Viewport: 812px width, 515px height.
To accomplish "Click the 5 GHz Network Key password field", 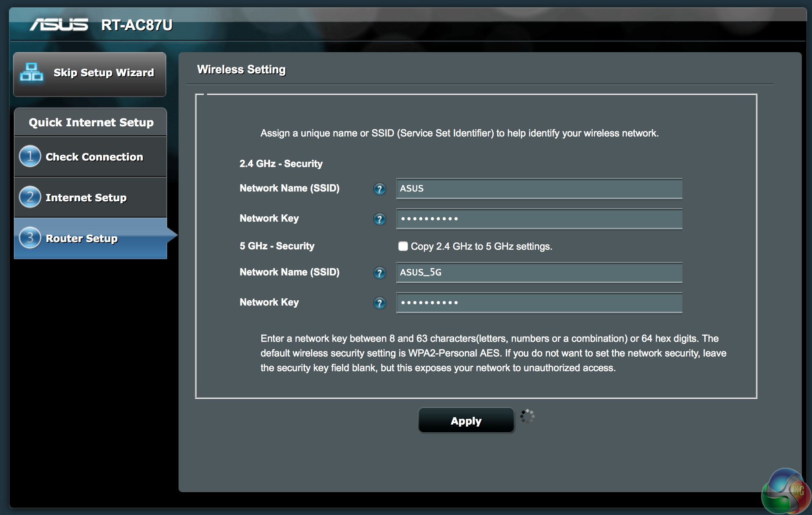I will 539,303.
